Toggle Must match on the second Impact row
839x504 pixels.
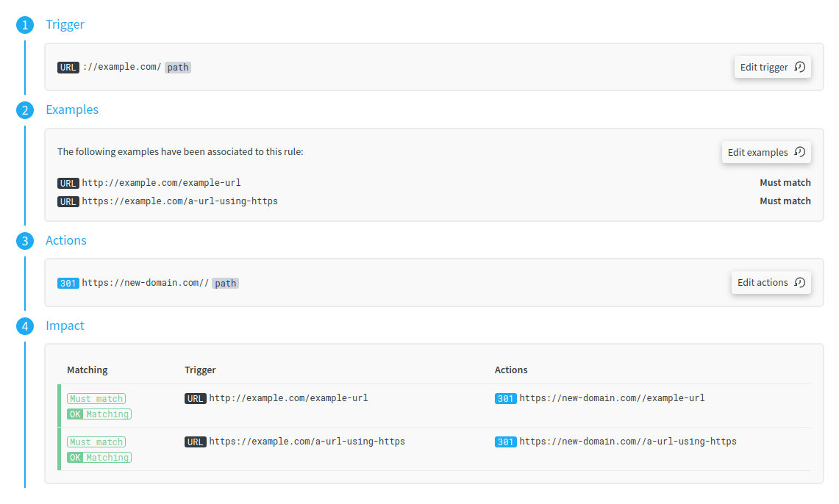click(x=96, y=442)
